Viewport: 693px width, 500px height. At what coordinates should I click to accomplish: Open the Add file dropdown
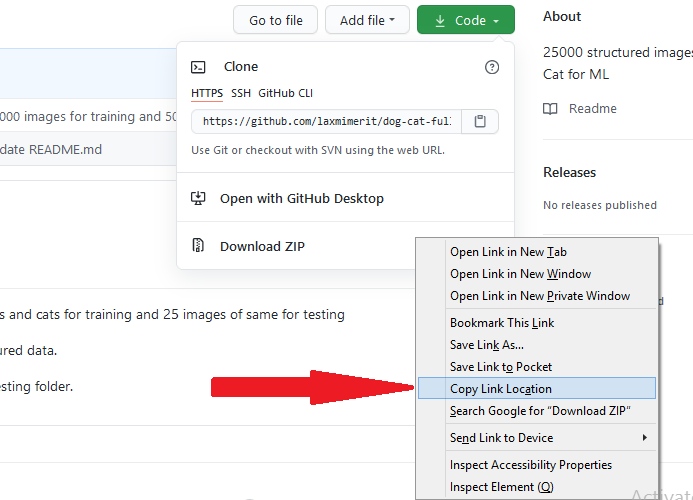click(x=367, y=20)
